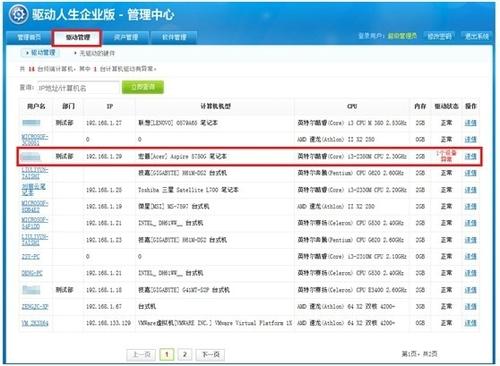Click the gear logo icon in header
The image size is (500, 366).
[19, 15]
